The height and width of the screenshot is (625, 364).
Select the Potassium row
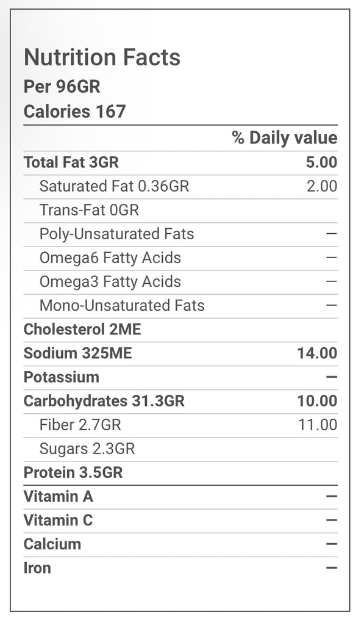coord(180,377)
